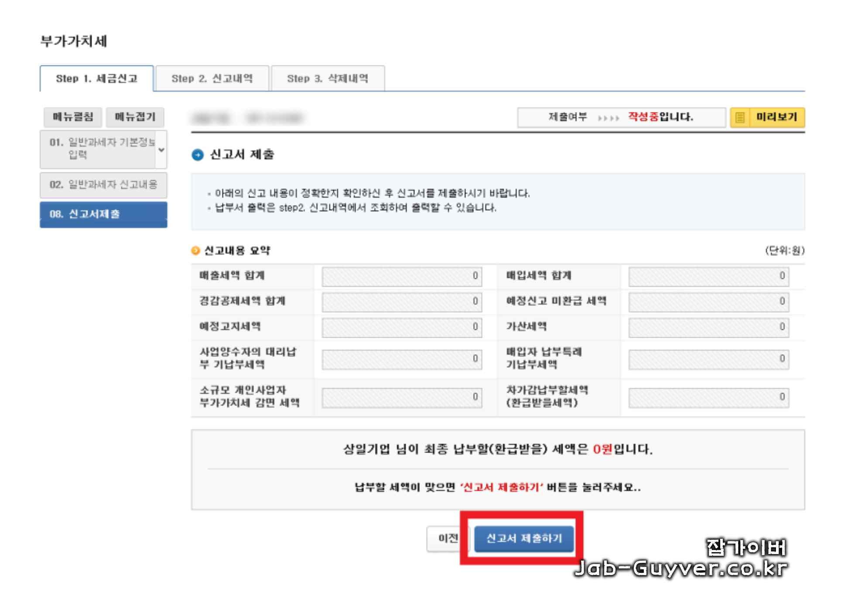Click the 예정고지세액 amount field
The width and height of the screenshot is (841, 616).
pos(401,327)
